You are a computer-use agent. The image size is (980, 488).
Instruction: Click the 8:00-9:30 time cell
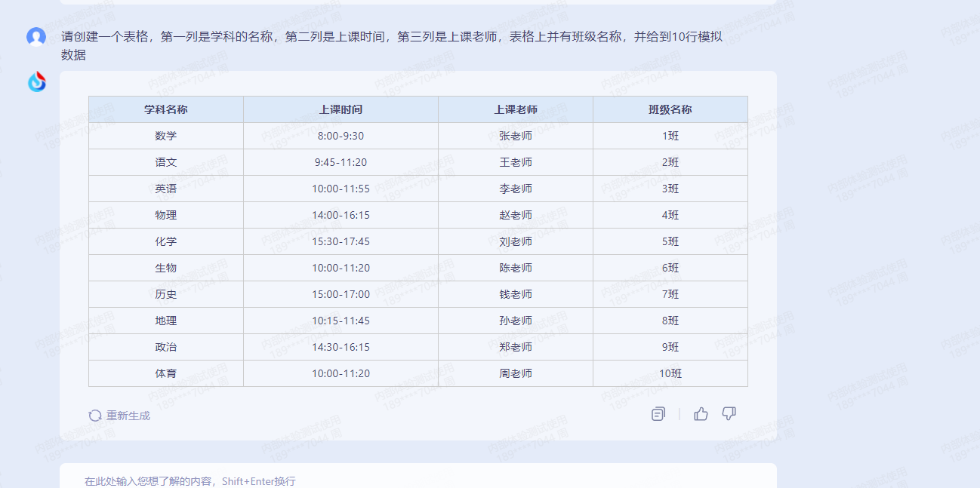[x=341, y=136]
